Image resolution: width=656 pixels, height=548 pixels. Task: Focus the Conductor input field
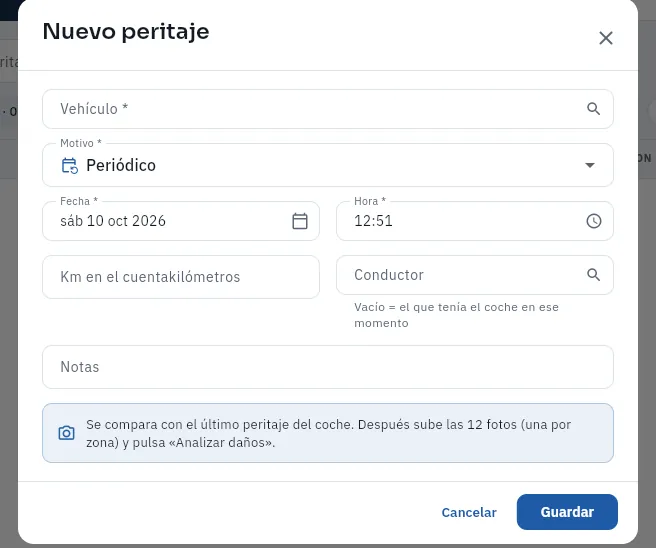475,275
